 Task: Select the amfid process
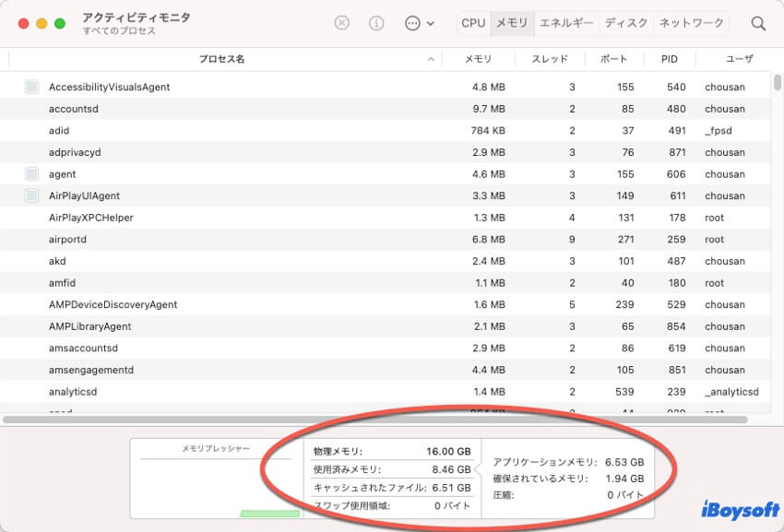tap(385, 282)
